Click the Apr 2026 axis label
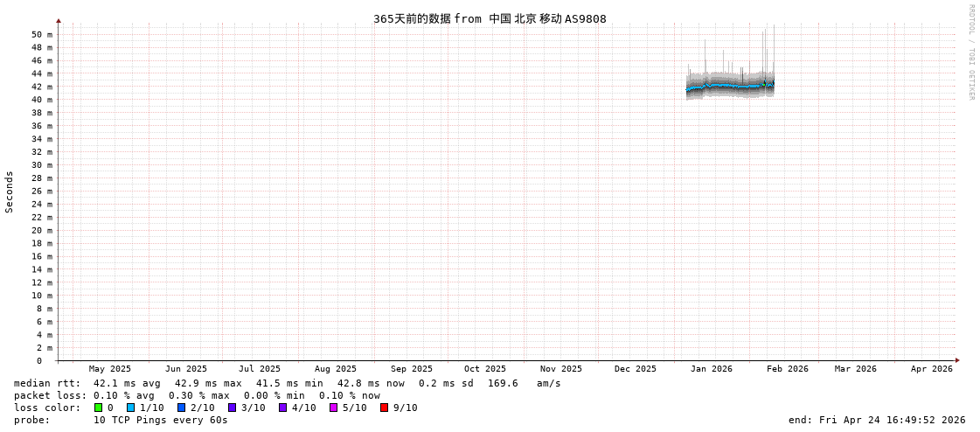Image resolution: width=980 pixels, height=432 pixels. 931,369
